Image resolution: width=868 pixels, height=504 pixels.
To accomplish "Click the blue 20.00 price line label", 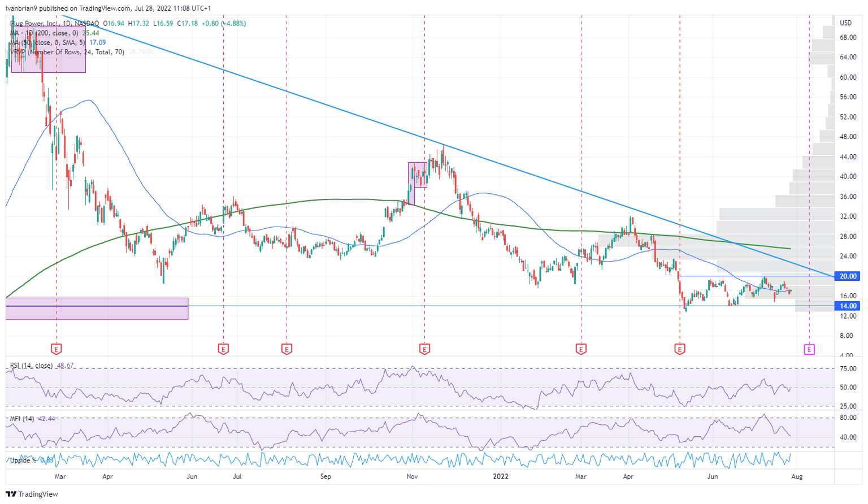I will (x=848, y=276).
